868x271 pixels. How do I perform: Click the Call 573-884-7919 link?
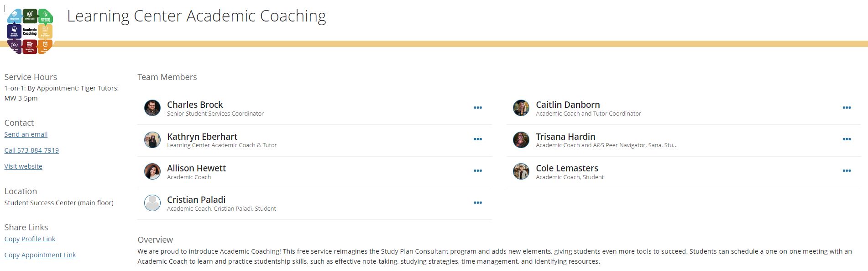click(x=31, y=150)
